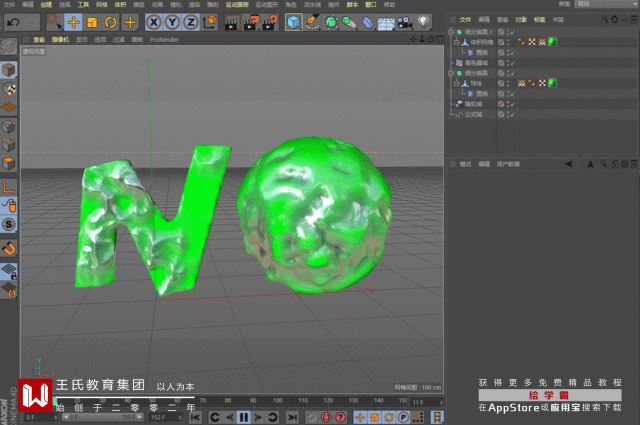The image size is (640, 425).
Task: Select the Rotate tool in top toolbar
Action: pos(111,22)
